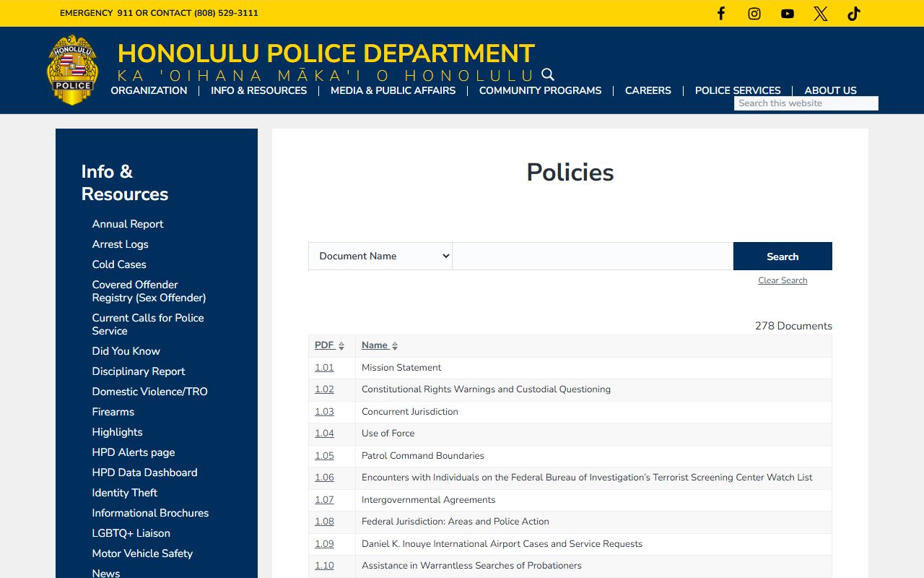Open Current Calls for Police Service
This screenshot has height=578, width=924.
(148, 324)
